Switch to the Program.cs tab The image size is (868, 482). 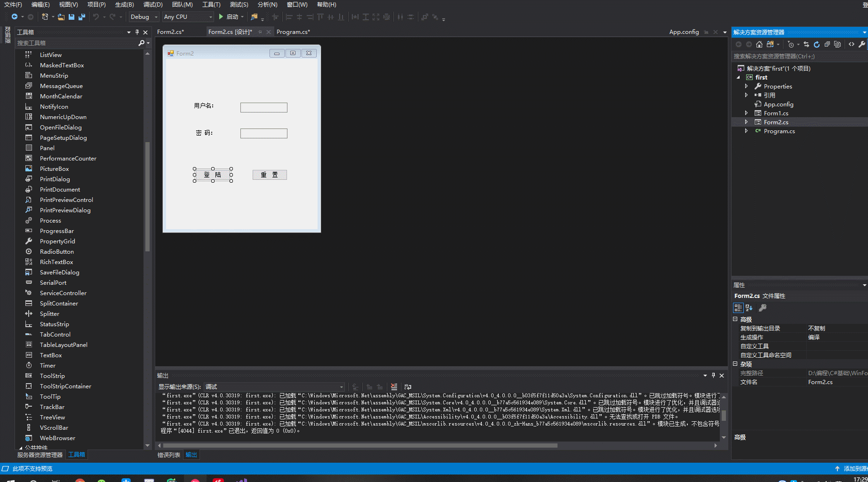pyautogui.click(x=294, y=32)
